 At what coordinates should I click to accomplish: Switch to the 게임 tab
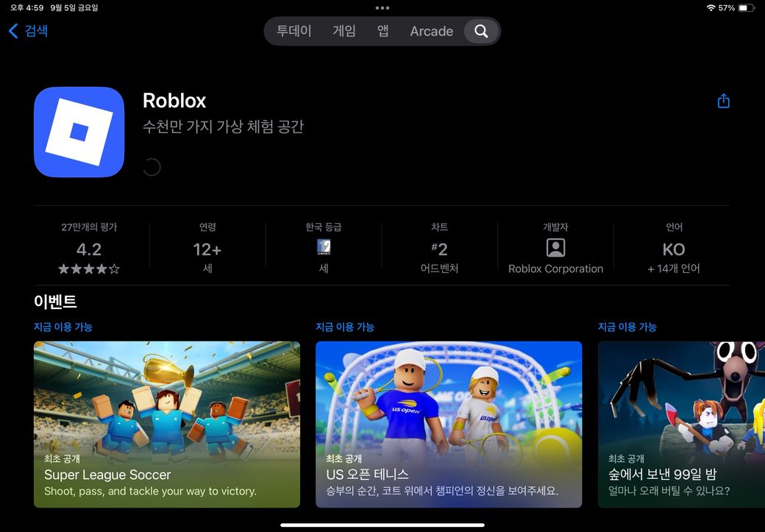344,31
